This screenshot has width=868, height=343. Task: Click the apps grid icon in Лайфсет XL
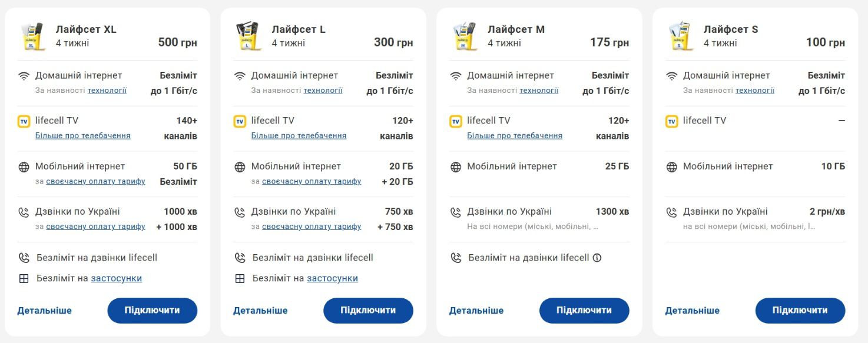(24, 279)
